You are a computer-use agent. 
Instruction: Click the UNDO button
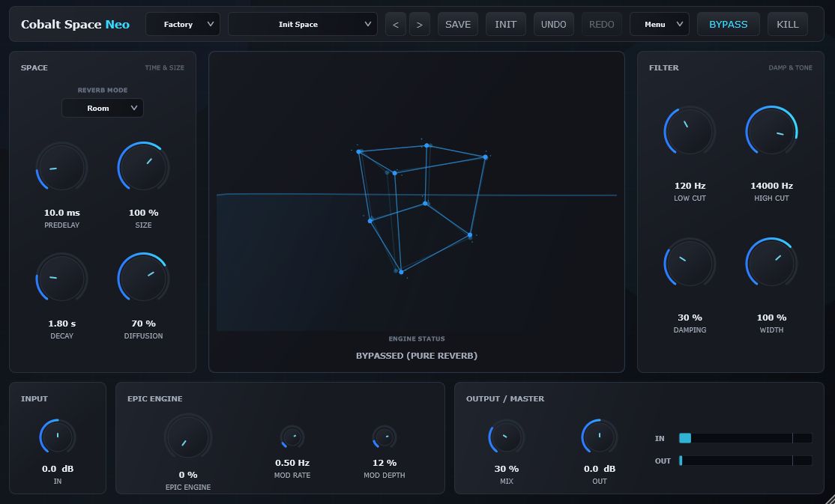pyautogui.click(x=554, y=25)
